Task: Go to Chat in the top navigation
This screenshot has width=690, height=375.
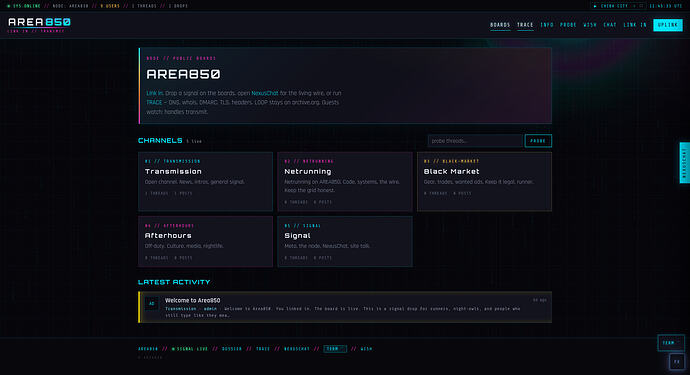Action: pos(610,25)
